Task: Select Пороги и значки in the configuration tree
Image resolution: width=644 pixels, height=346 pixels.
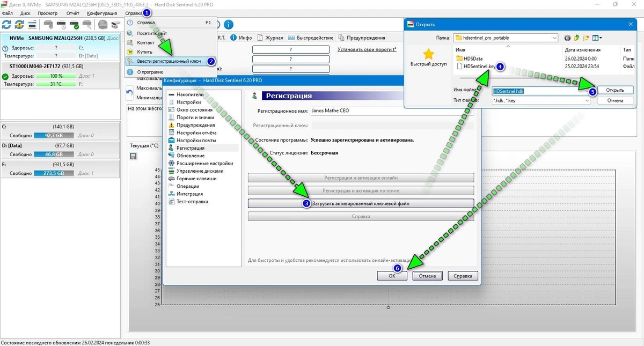Action: [x=195, y=117]
